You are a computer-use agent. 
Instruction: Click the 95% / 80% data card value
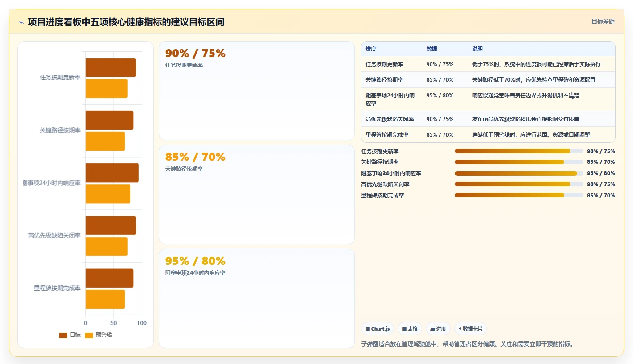tap(195, 261)
